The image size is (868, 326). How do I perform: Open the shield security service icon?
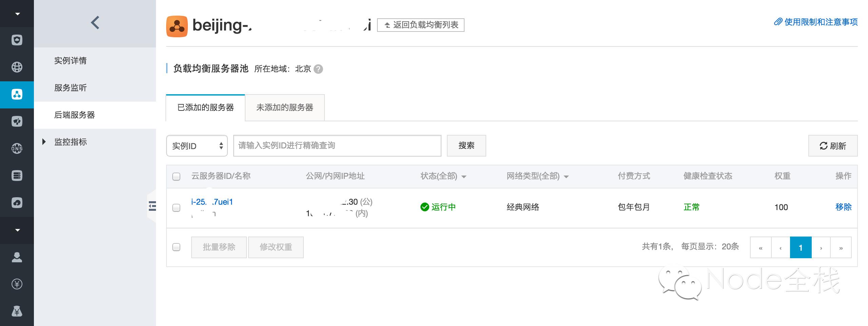point(17,40)
